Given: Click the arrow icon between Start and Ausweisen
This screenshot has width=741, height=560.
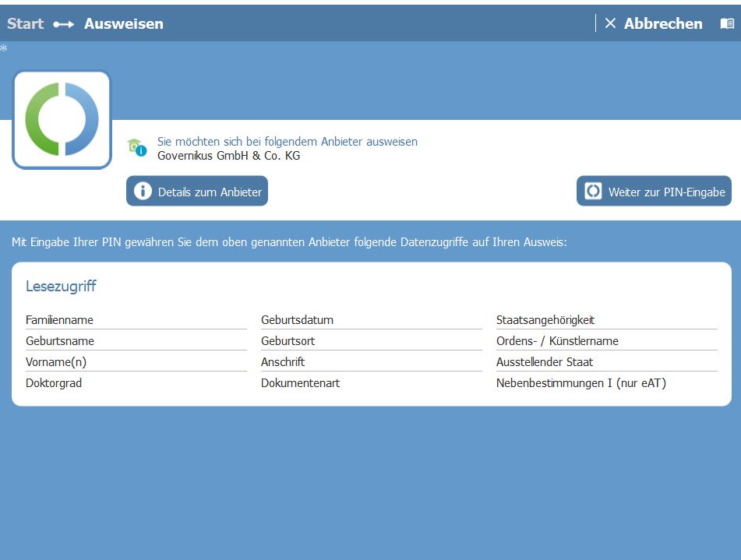Looking at the screenshot, I should click(x=64, y=24).
